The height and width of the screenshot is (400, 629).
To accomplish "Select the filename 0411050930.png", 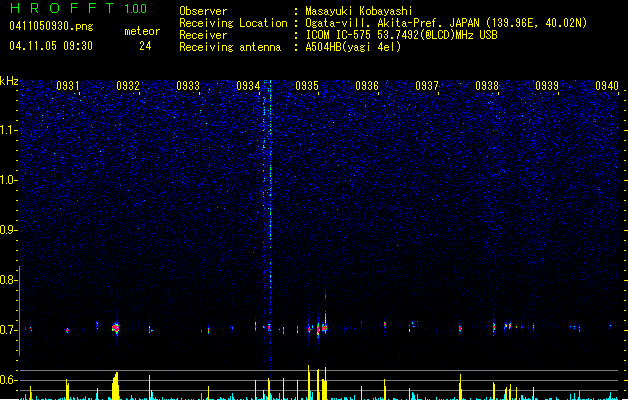I will coord(51,26).
